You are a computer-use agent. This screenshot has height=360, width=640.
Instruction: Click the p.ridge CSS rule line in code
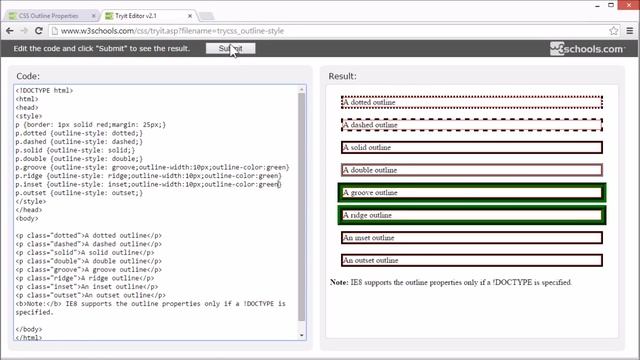pos(149,176)
